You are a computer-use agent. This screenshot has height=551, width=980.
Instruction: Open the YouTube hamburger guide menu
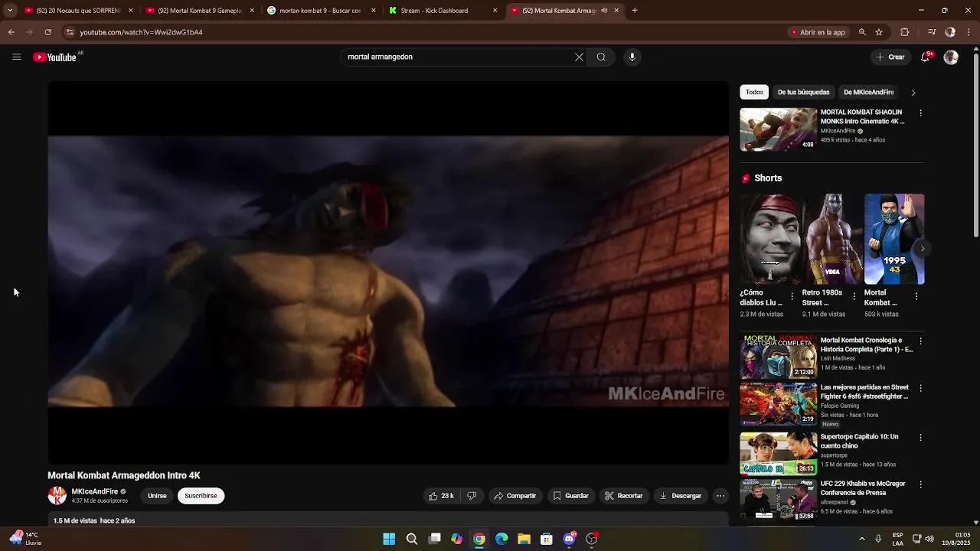[x=16, y=57]
